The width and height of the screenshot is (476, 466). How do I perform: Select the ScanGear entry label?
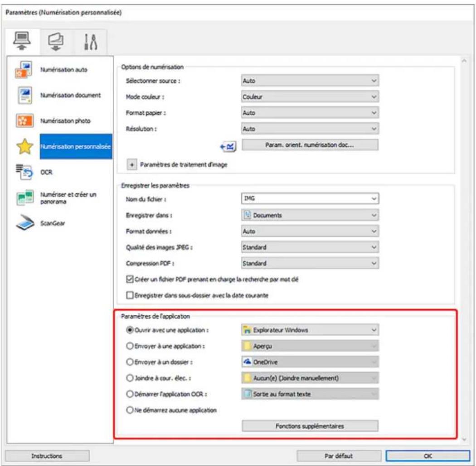click(53, 223)
